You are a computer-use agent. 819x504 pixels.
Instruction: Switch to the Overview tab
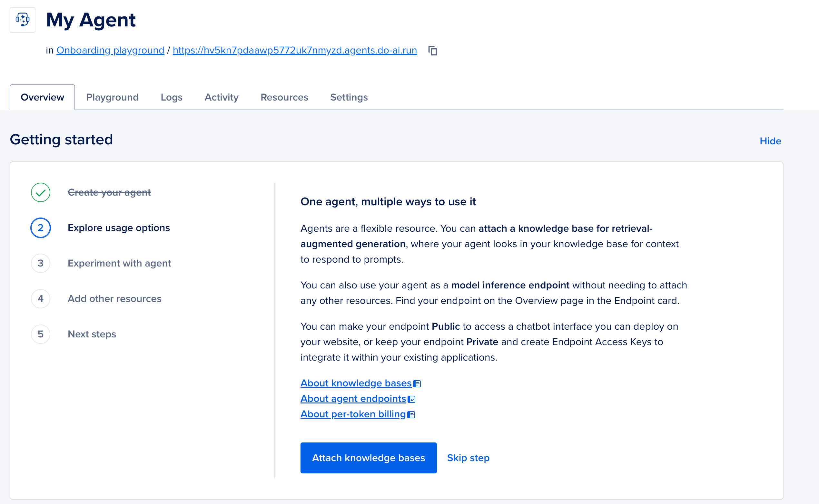pos(42,97)
